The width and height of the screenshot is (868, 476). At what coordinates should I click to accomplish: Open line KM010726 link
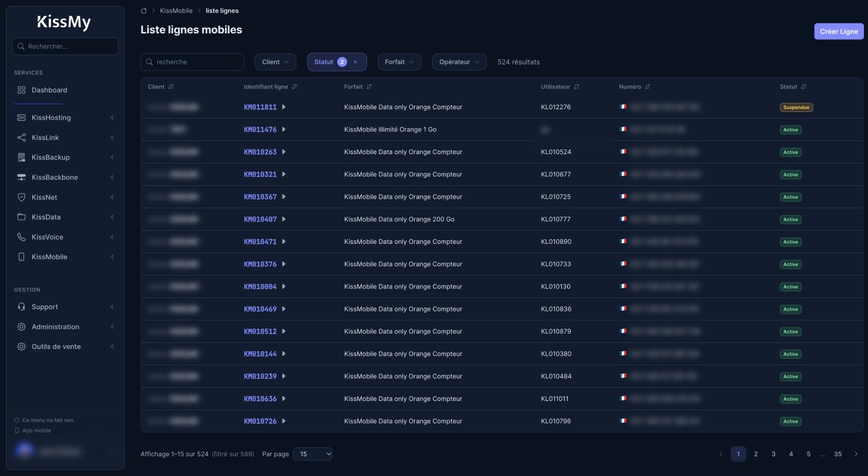tap(260, 421)
